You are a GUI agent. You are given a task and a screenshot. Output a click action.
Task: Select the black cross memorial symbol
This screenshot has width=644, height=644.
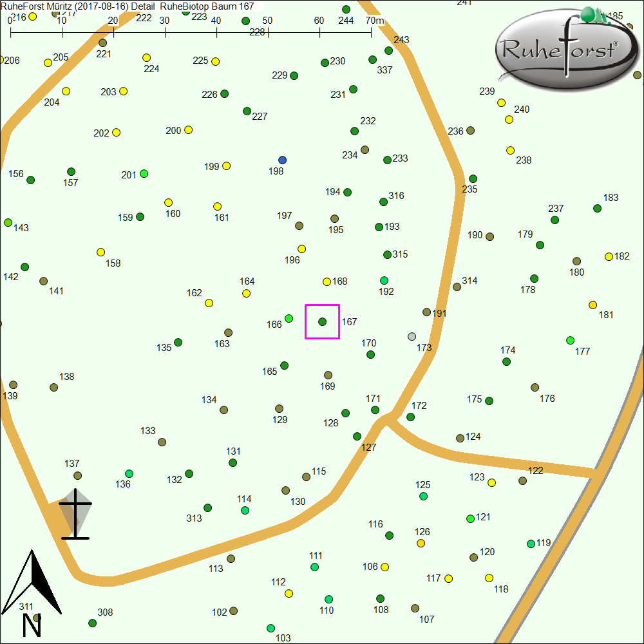[x=75, y=514]
